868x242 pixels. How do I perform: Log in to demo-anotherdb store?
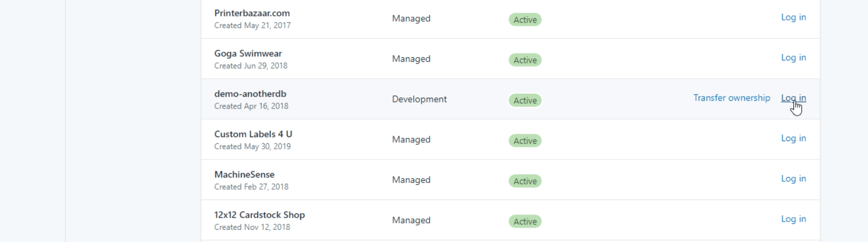coord(793,98)
